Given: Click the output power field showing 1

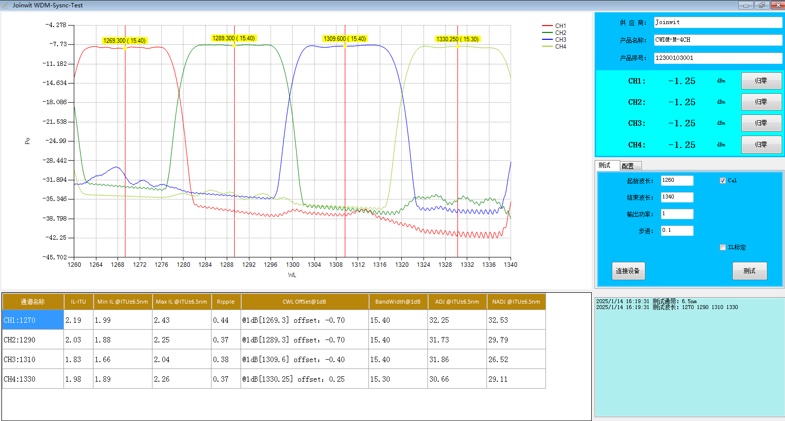Looking at the screenshot, I should pyautogui.click(x=677, y=214).
